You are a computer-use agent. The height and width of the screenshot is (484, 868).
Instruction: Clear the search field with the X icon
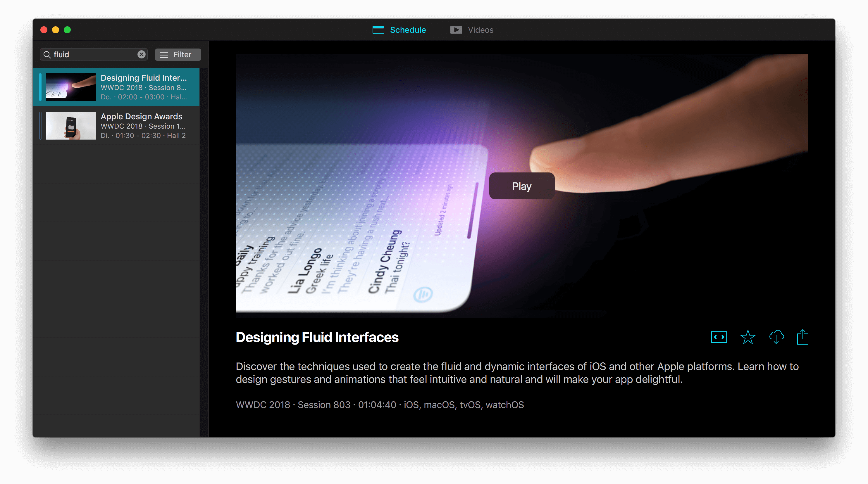tap(142, 54)
